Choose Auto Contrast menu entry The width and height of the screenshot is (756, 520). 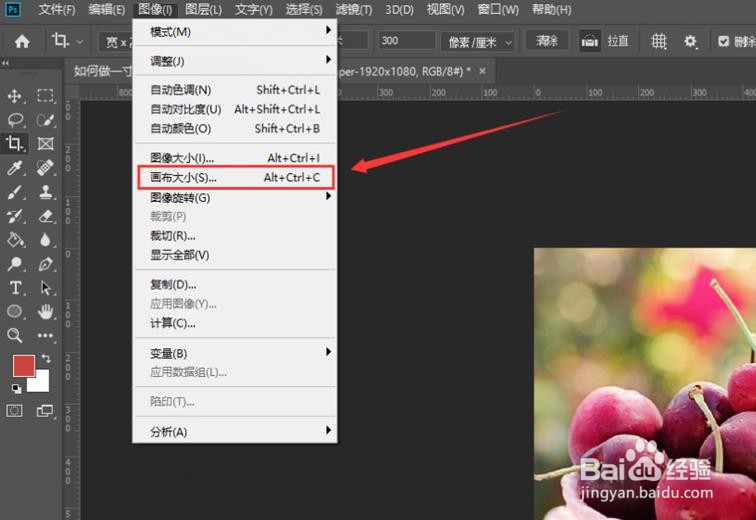[235, 109]
